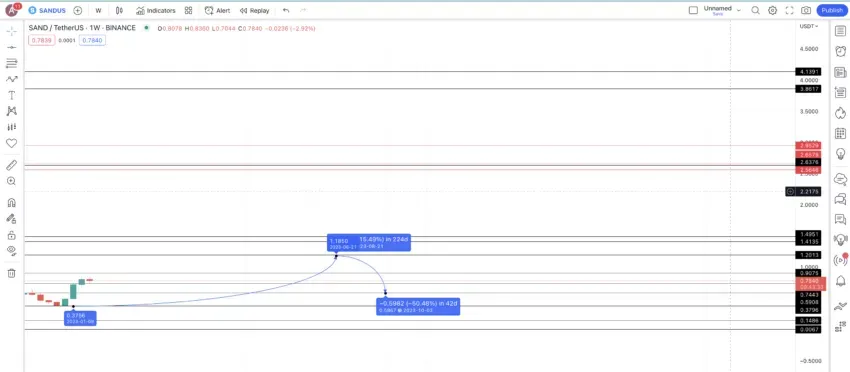Take a snapshot with camera icon
850x372 pixels.
point(806,10)
